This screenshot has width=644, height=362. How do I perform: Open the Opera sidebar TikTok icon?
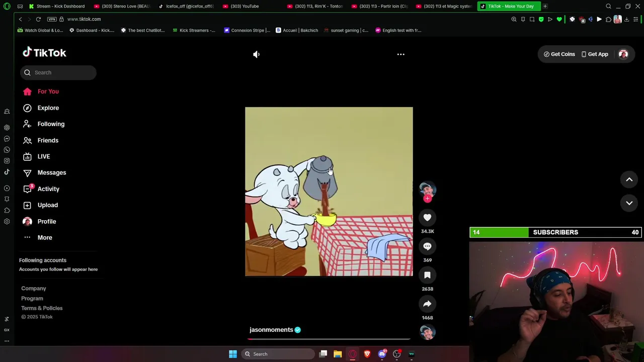pyautogui.click(x=7, y=172)
